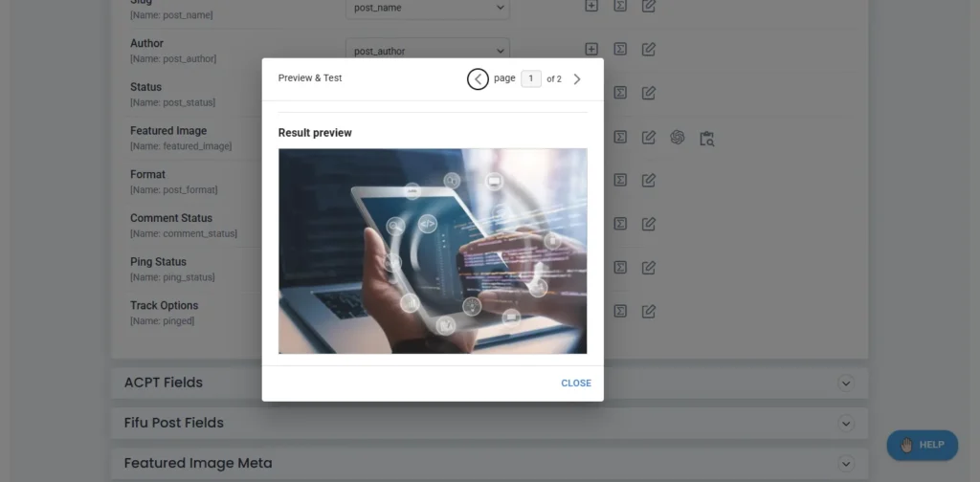Open the Help button
Image resolution: width=980 pixels, height=482 pixels.
tap(922, 445)
